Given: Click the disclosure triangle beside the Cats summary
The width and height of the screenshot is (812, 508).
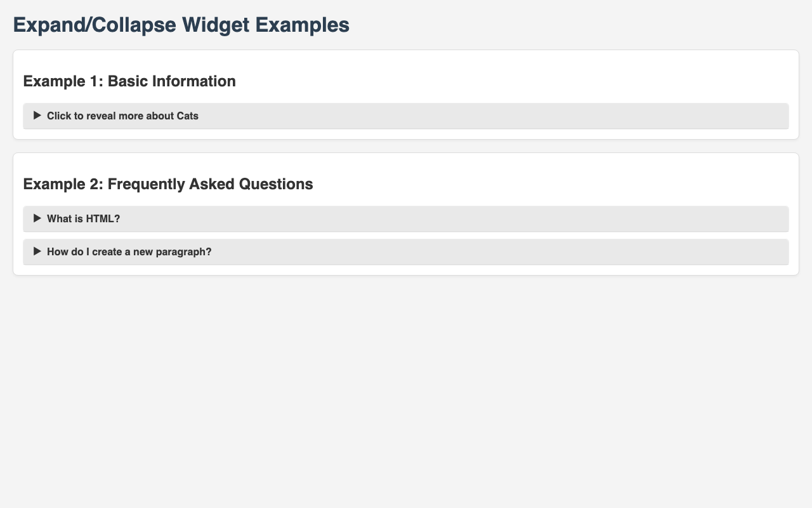Looking at the screenshot, I should [37, 116].
